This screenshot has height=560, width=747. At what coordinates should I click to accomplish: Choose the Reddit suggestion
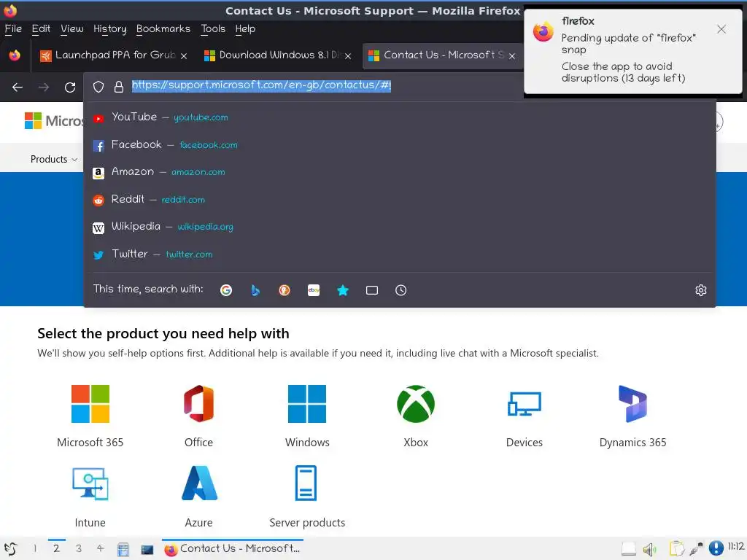click(399, 200)
